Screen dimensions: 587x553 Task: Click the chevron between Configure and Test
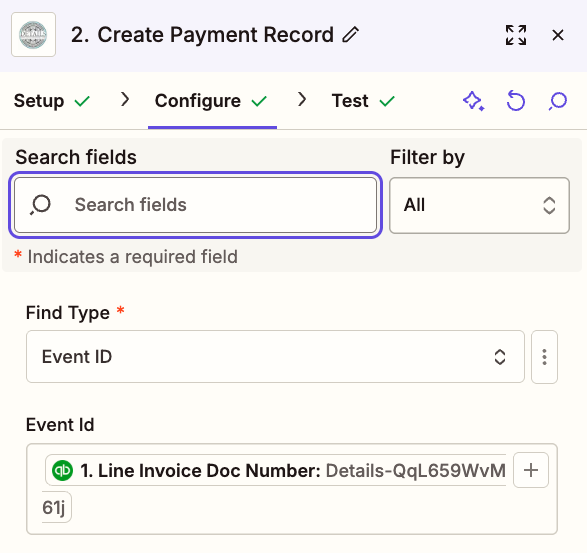302,100
